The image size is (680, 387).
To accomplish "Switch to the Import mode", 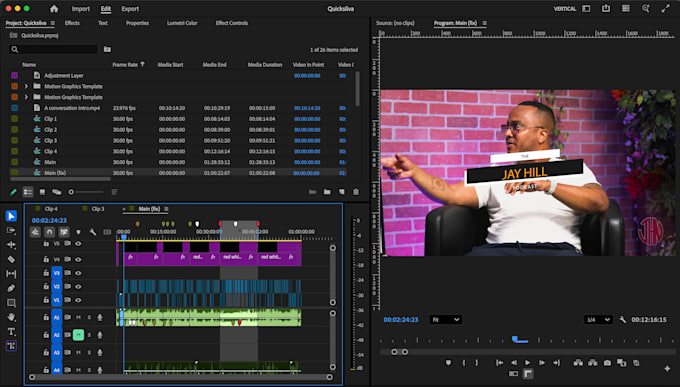I will [81, 9].
